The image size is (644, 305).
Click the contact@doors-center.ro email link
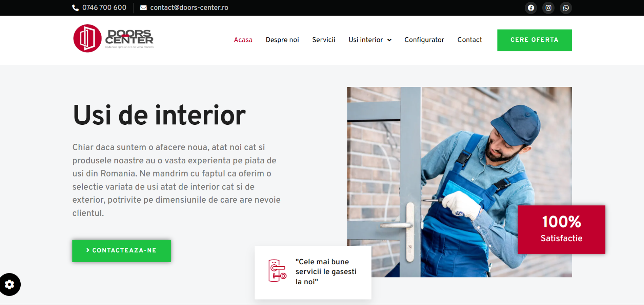click(x=189, y=8)
